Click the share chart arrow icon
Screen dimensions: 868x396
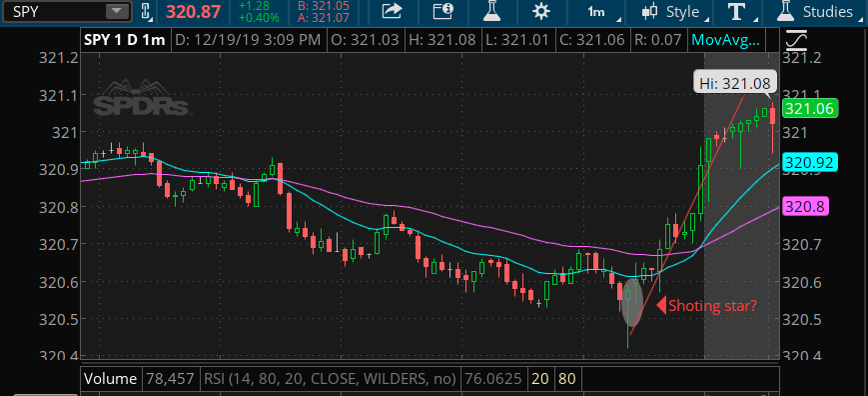click(x=392, y=11)
